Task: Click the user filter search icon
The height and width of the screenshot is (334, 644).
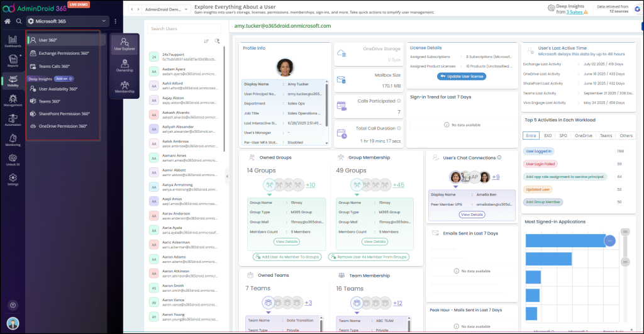Action: tap(217, 41)
